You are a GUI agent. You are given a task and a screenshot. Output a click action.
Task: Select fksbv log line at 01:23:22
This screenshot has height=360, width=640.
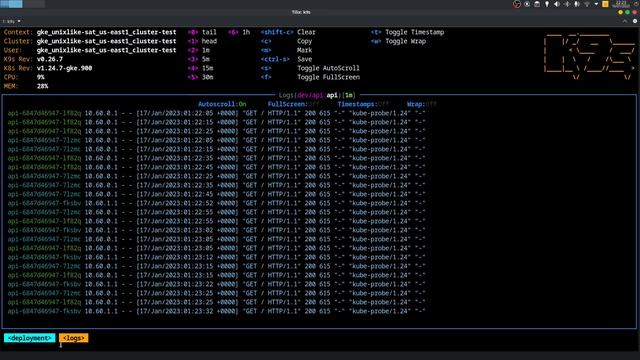tap(216, 284)
